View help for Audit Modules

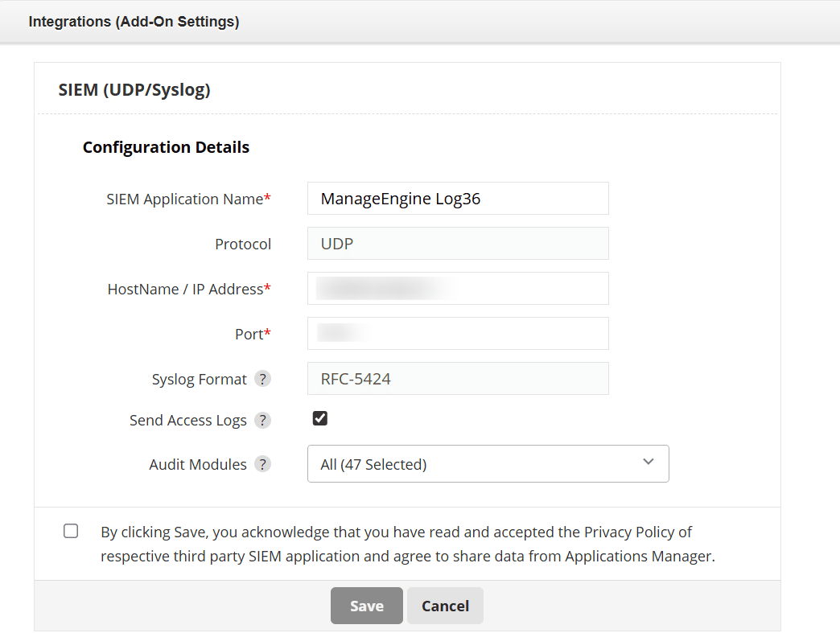263,464
